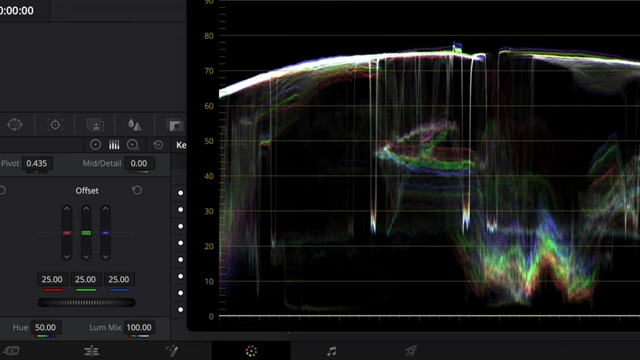
Task: Increase the red Offset bar
Action: pos(67,209)
